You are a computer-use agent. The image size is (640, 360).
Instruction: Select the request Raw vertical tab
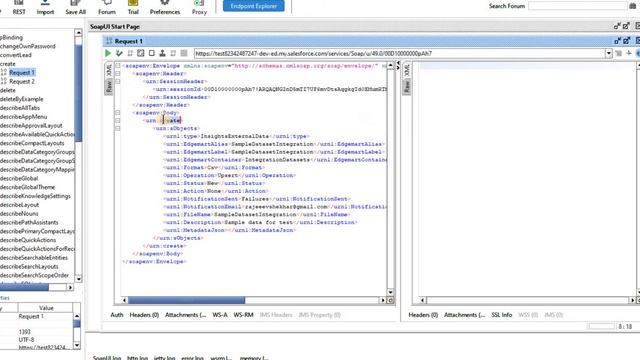(109, 86)
